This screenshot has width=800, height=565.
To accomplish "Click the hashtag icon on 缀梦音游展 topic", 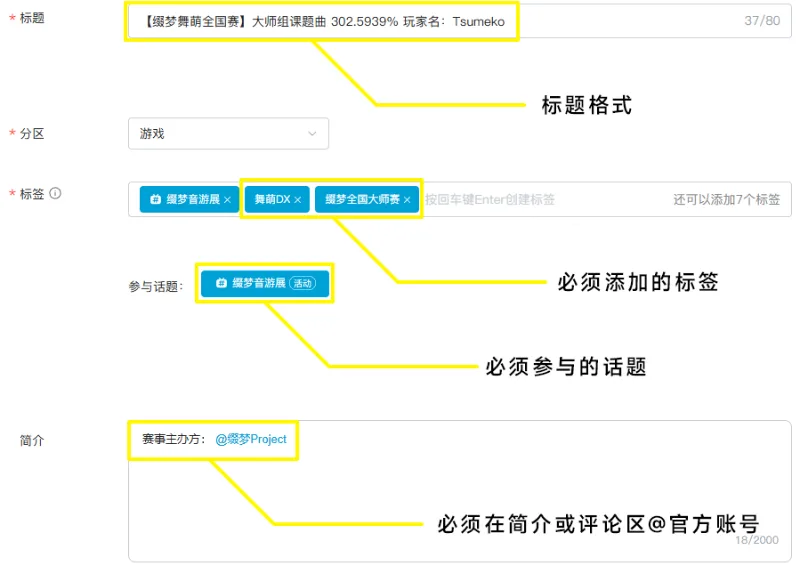I will (x=221, y=283).
